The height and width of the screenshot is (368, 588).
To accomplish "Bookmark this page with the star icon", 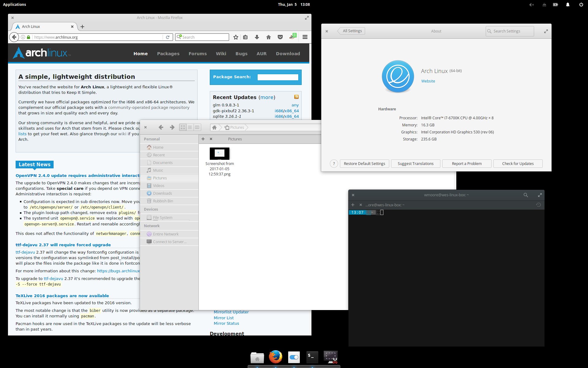I will 236,37.
